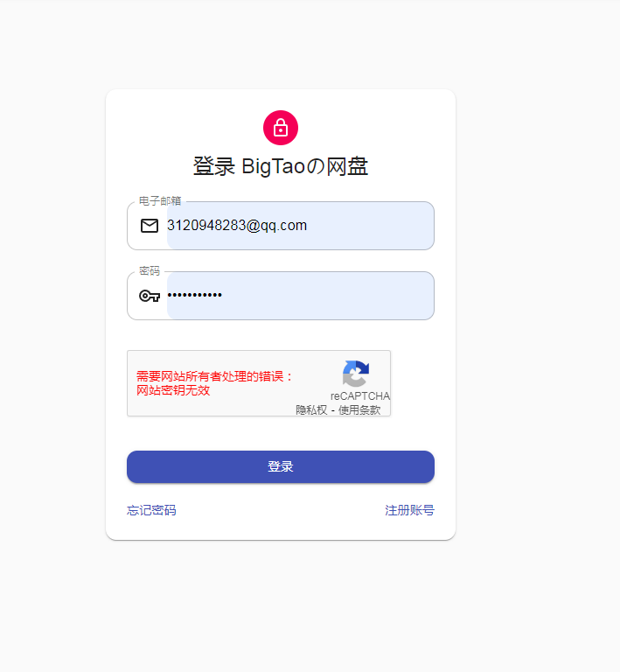Open the 使用条款 link in the reCAPTCHA box
The image size is (620, 672).
(x=359, y=410)
